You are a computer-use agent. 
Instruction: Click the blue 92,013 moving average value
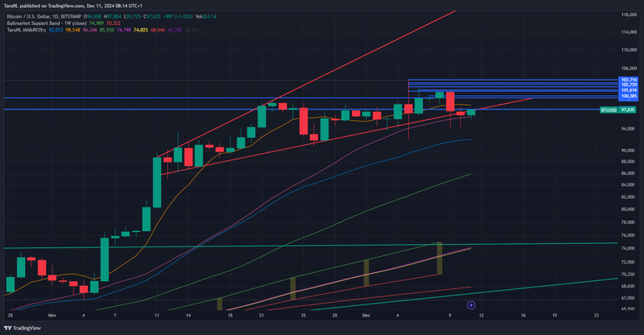pos(56,30)
